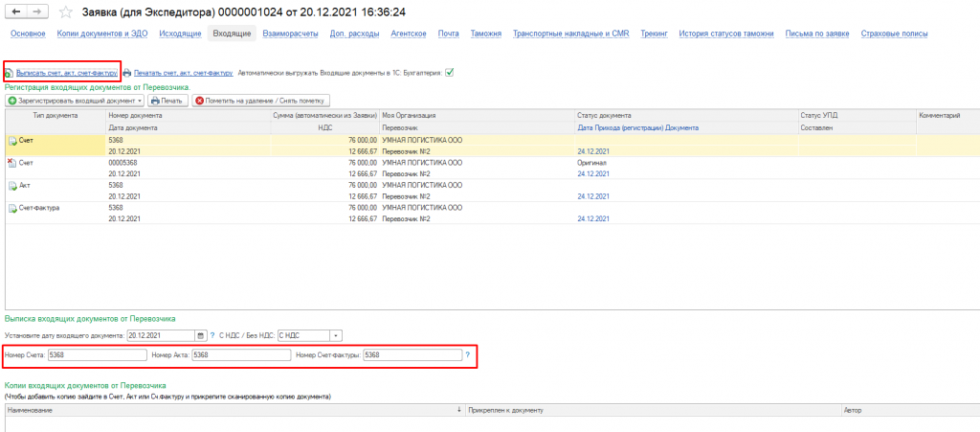Click Сумма (автоматически из Заявки) header
980x432 pixels.
coord(325,116)
